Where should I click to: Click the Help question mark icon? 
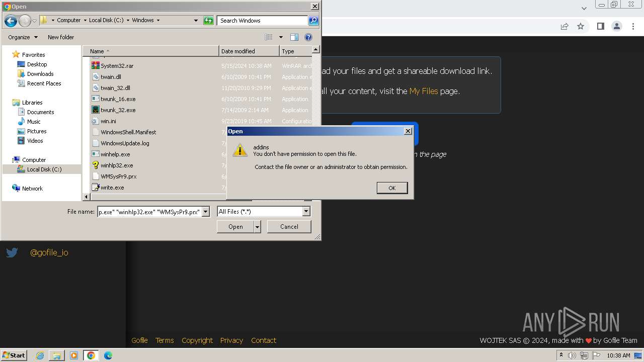(x=308, y=37)
